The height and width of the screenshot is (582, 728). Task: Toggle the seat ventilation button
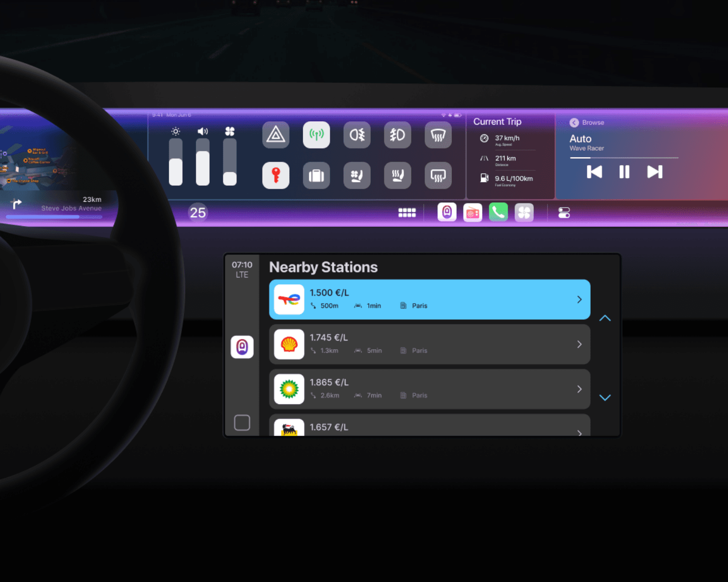click(x=357, y=175)
